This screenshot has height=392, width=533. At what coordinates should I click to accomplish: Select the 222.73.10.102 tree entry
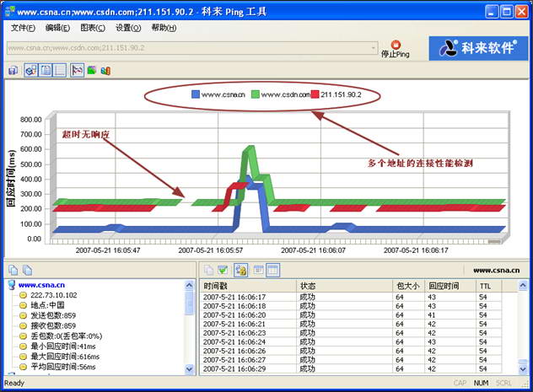[x=54, y=295]
